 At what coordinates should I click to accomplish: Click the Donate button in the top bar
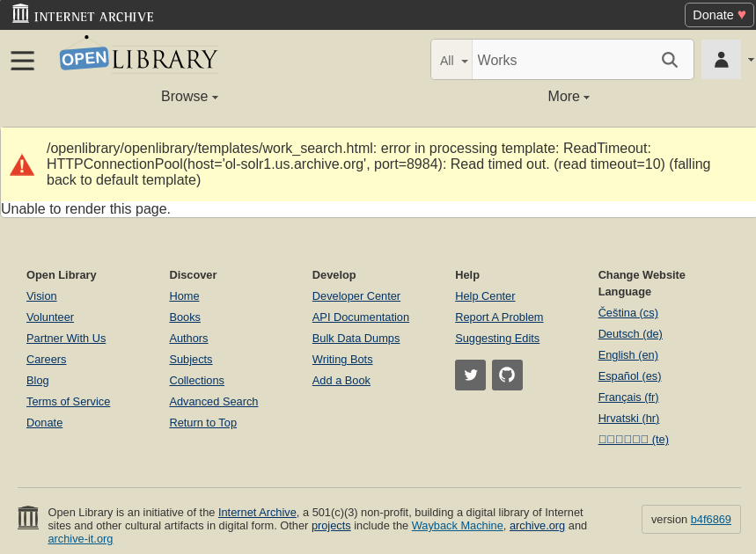click(x=719, y=15)
